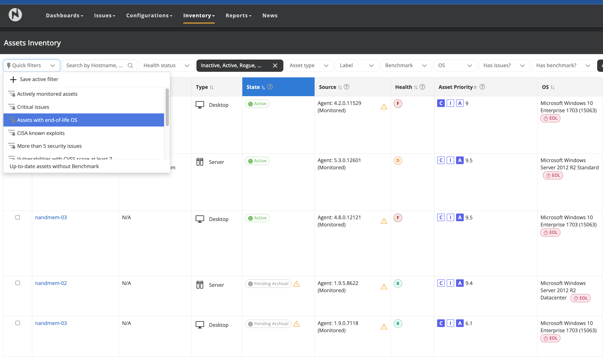Click the app logo in the header
603x364 pixels.
(x=15, y=15)
